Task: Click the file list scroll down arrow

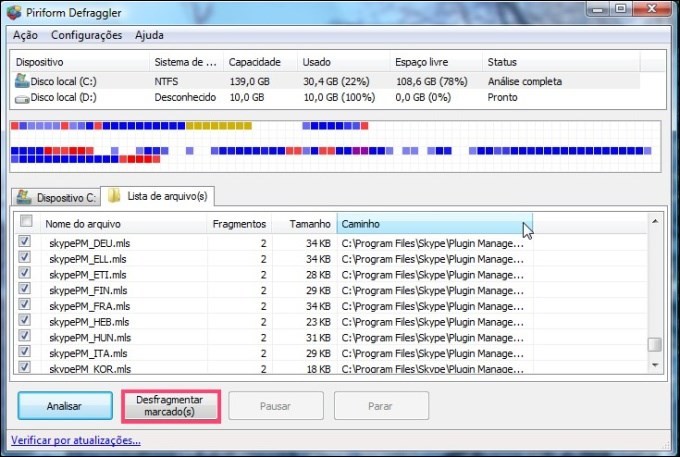Action: (655, 365)
